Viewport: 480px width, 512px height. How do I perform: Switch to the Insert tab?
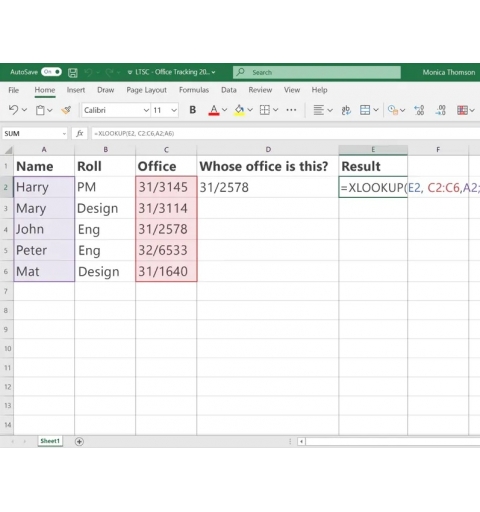tap(76, 90)
